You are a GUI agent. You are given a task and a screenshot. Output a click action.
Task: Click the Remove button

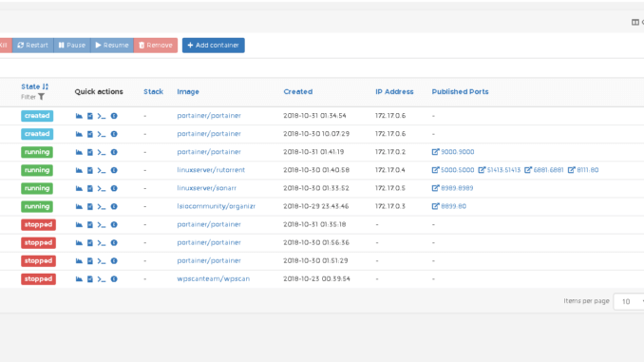coord(156,46)
